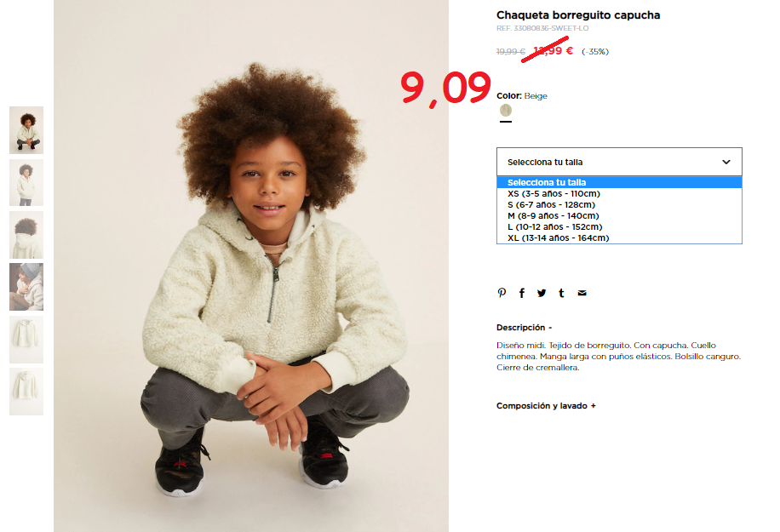Open first thumbnail of crouching boy
Image resolution: width=780 pixels, height=532 pixels.
[26, 130]
